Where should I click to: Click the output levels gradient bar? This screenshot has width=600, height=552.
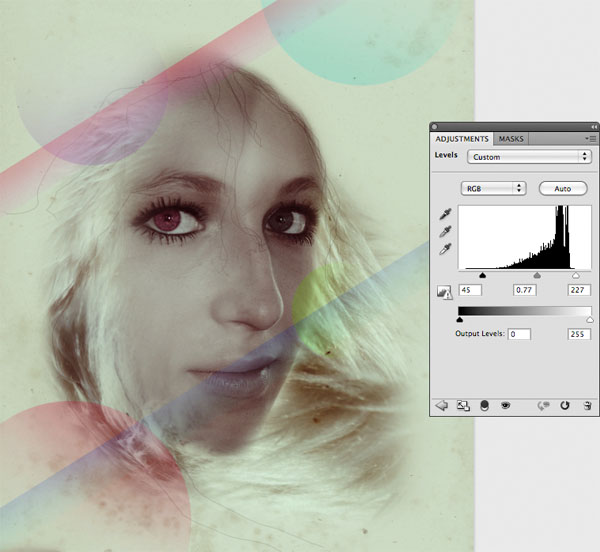[525, 311]
